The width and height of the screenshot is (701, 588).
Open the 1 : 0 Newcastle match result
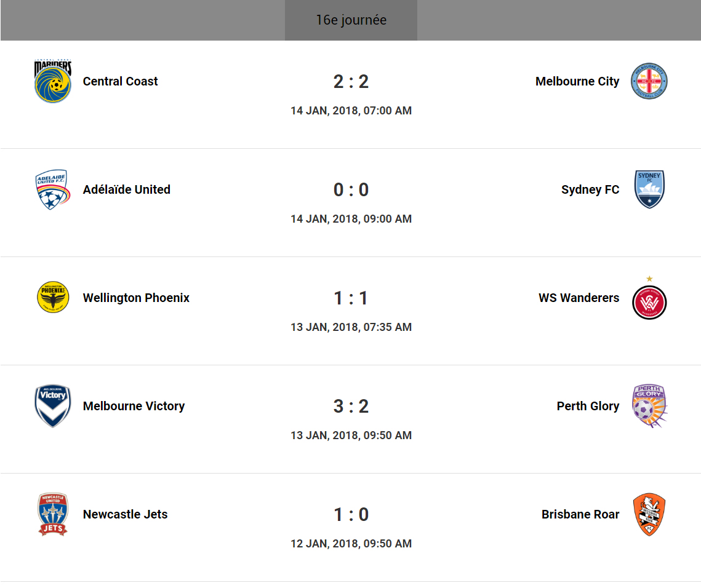[351, 514]
